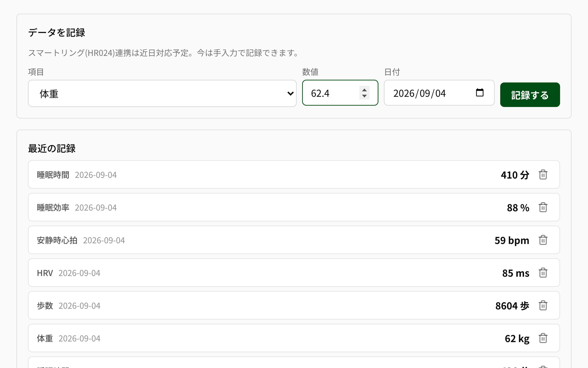Select the 安静時心拍 record label

57,240
